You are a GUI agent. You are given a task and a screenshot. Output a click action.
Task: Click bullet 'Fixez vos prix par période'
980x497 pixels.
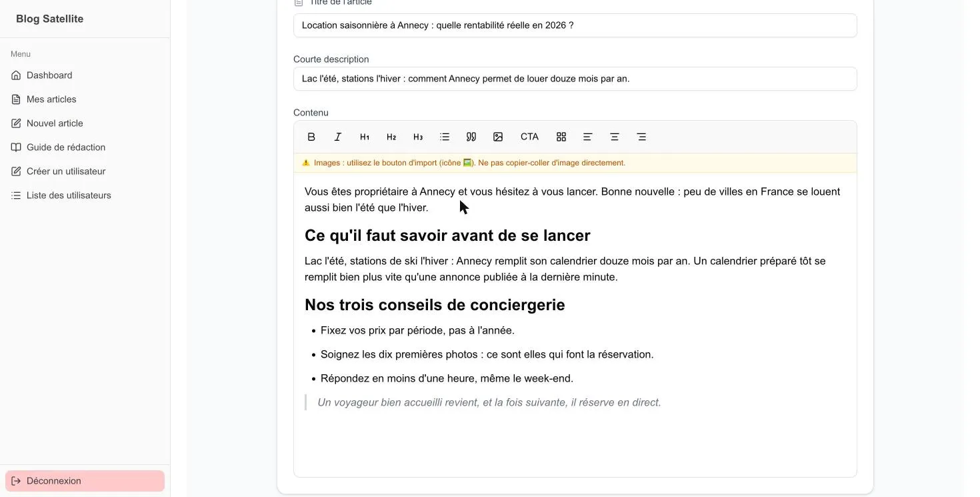pyautogui.click(x=417, y=330)
